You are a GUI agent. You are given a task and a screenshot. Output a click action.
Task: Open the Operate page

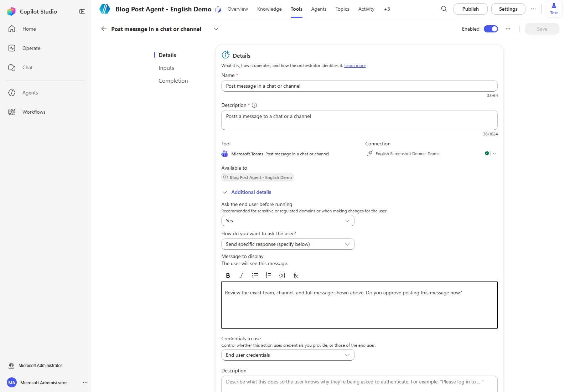[31, 48]
